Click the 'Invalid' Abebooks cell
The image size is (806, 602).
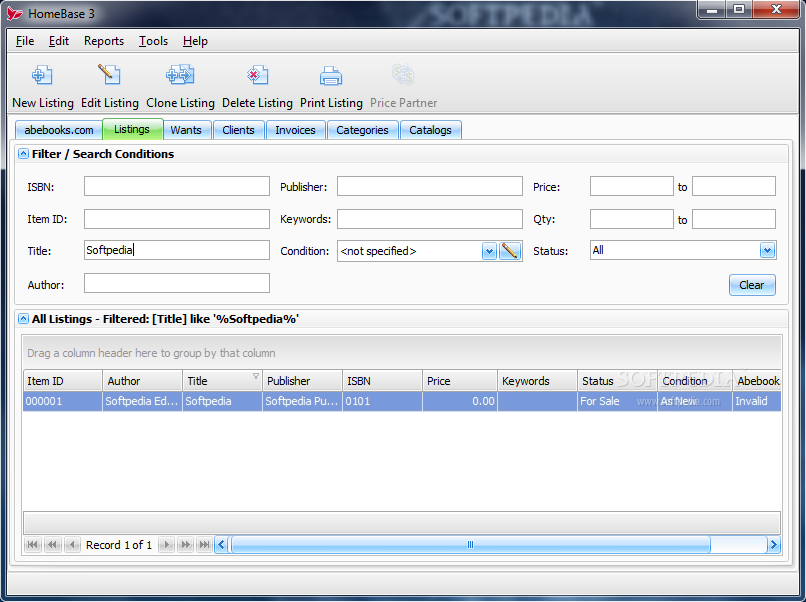(757, 401)
